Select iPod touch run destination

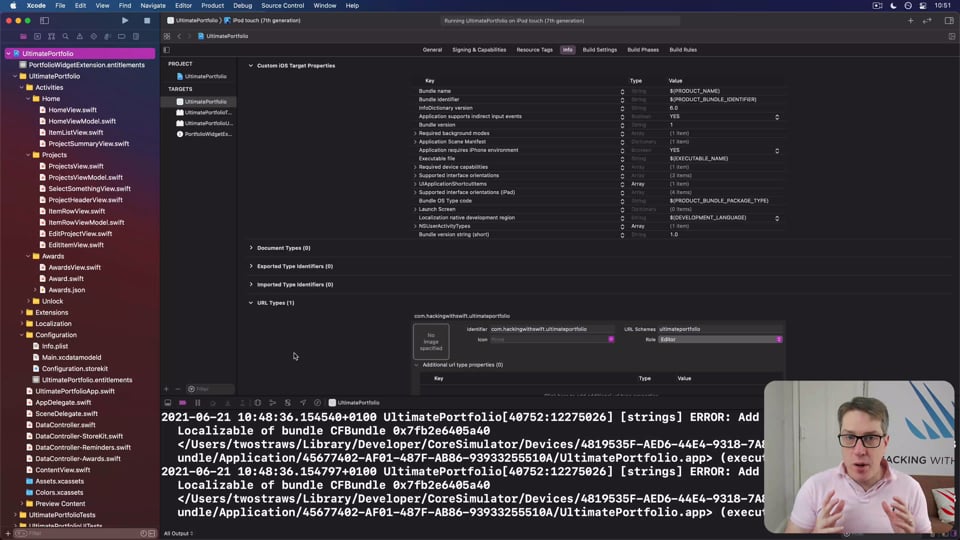point(262,20)
